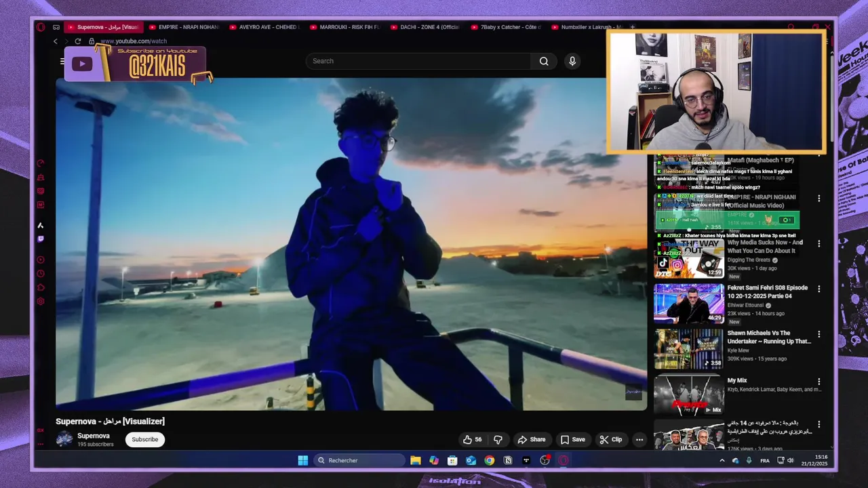The height and width of the screenshot is (488, 868).
Task: Like the Supernova video
Action: [x=472, y=439]
